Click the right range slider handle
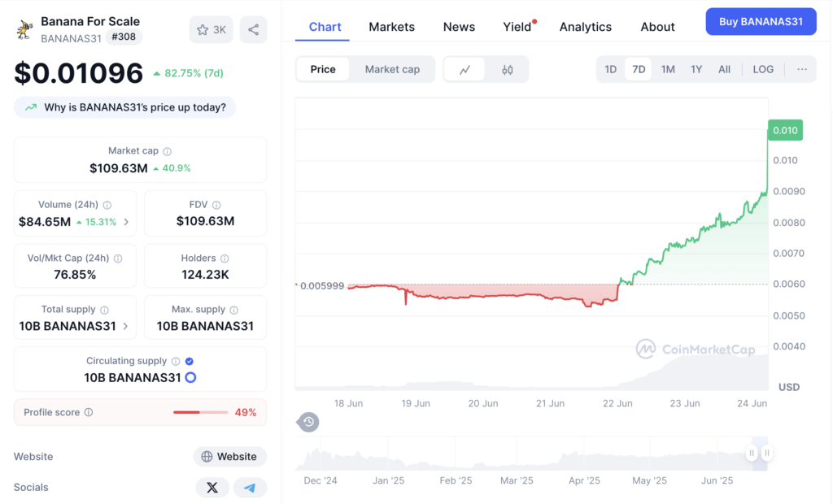 pyautogui.click(x=766, y=453)
